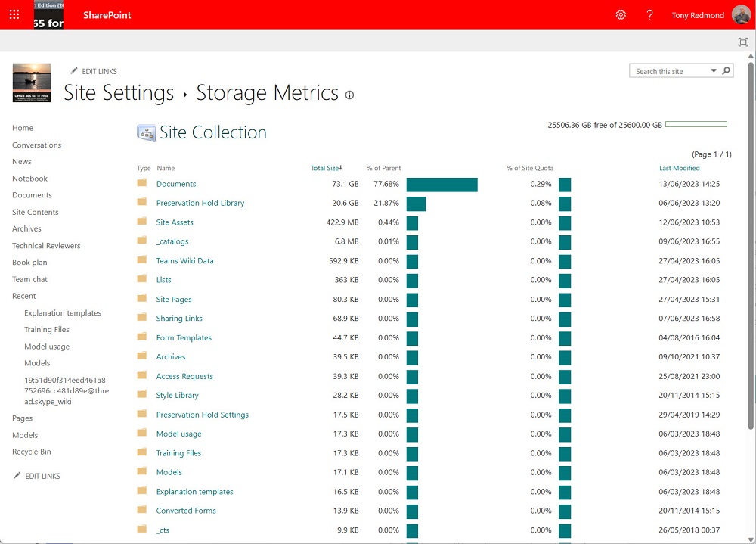Open the app launcher waffle icon
The height and width of the screenshot is (544, 756).
coord(14,14)
